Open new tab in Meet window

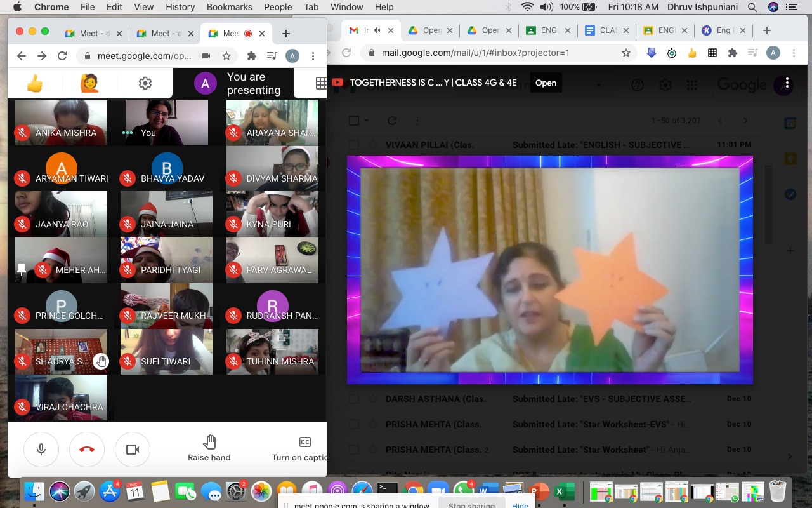click(x=286, y=33)
